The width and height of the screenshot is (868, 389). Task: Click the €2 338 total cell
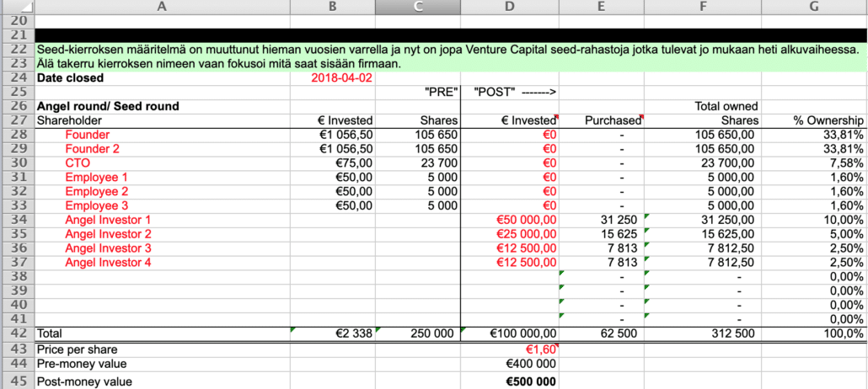coord(332,333)
